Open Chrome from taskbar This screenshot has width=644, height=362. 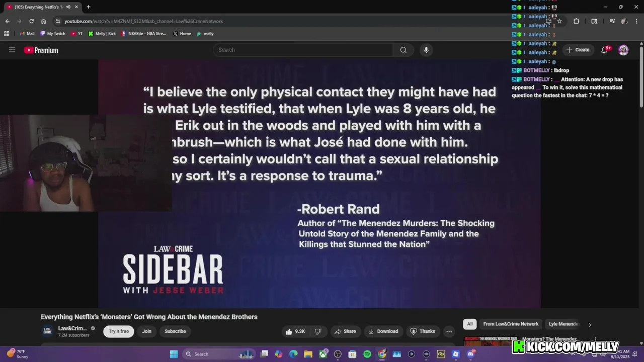pos(382,354)
